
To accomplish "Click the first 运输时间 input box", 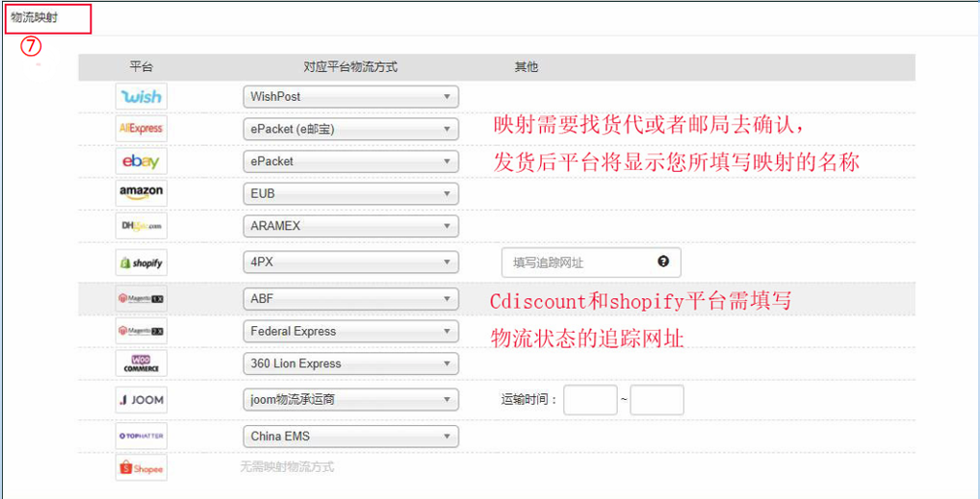I will (x=591, y=400).
